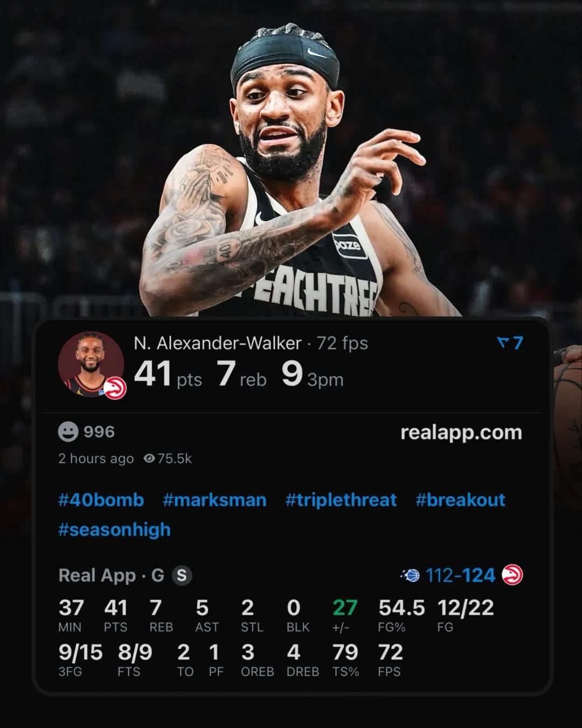Click the Hawks logo beside the score

(x=512, y=575)
